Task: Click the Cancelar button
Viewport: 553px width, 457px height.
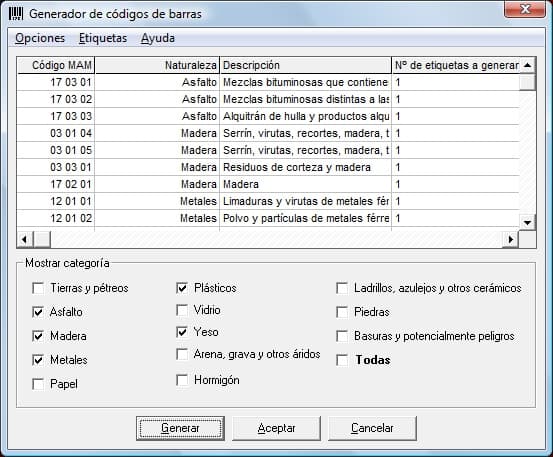Action: point(372,428)
